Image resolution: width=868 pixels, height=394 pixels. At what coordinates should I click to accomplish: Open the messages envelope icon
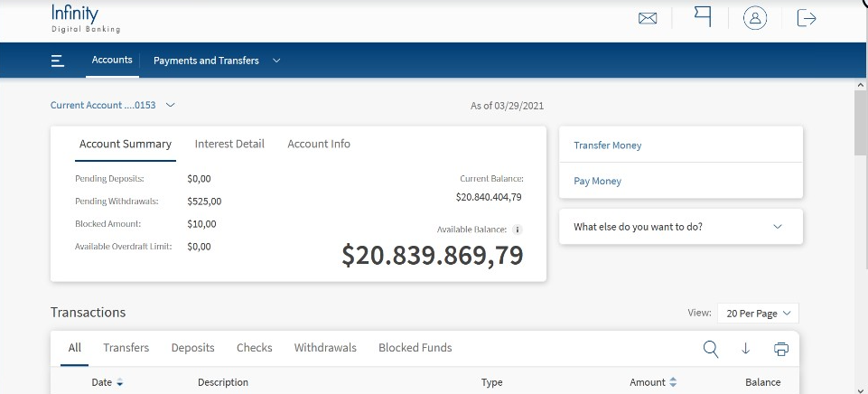647,18
